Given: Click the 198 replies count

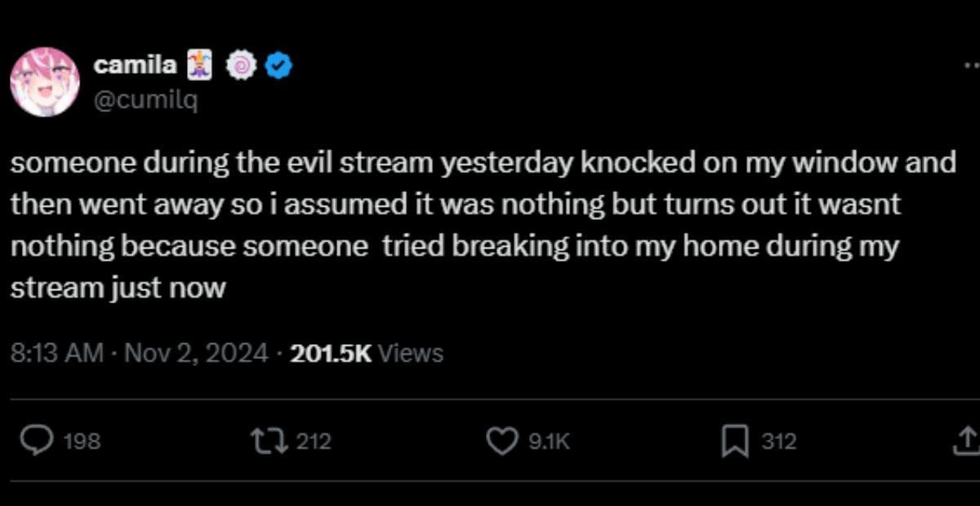Looking at the screenshot, I should [81, 441].
